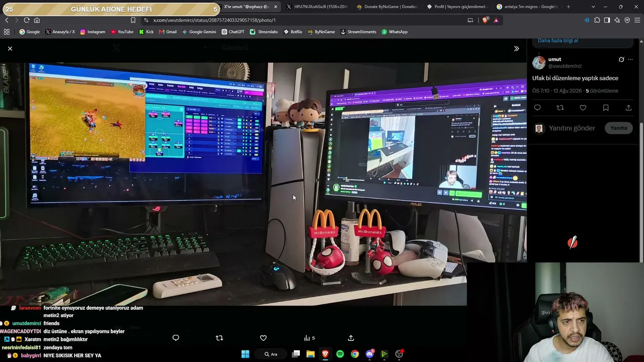
Task: Open YouTube bookmark
Action: (122, 32)
